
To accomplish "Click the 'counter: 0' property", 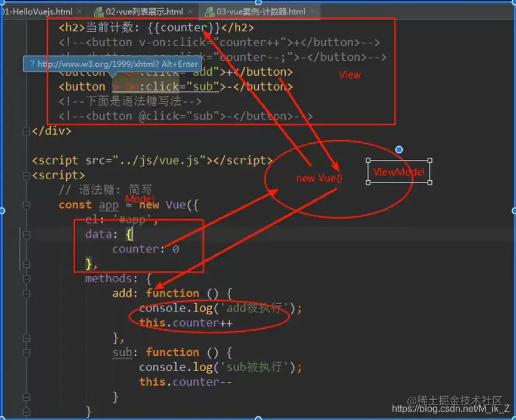I will tap(146, 249).
